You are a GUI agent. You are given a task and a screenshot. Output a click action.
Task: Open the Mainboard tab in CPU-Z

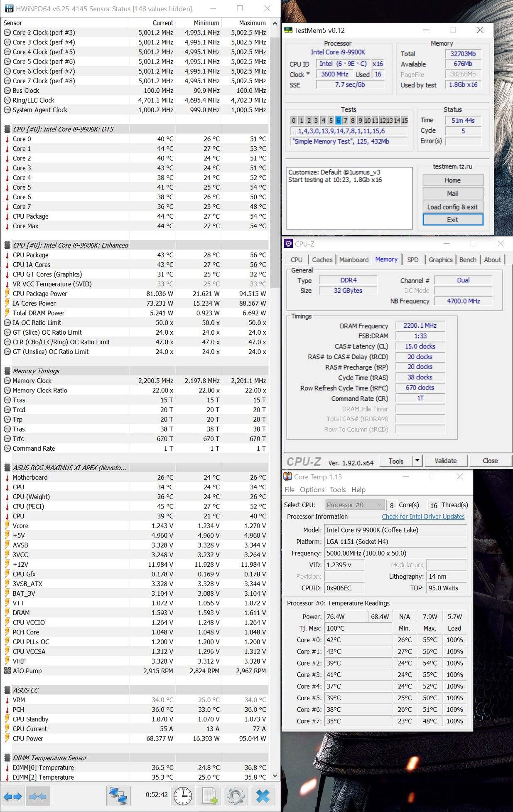tap(354, 259)
